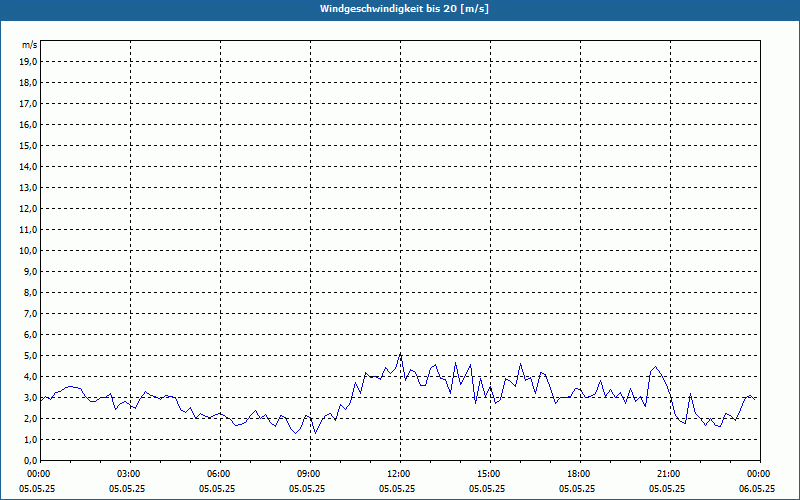Click the 17,0 y-axis label

tap(28, 104)
